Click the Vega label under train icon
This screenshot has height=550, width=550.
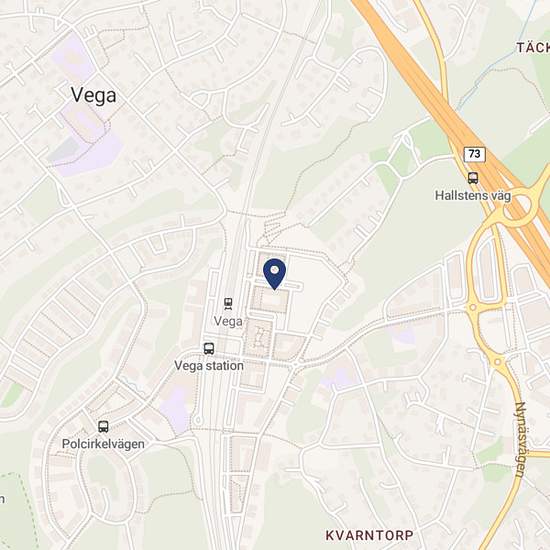point(228,321)
